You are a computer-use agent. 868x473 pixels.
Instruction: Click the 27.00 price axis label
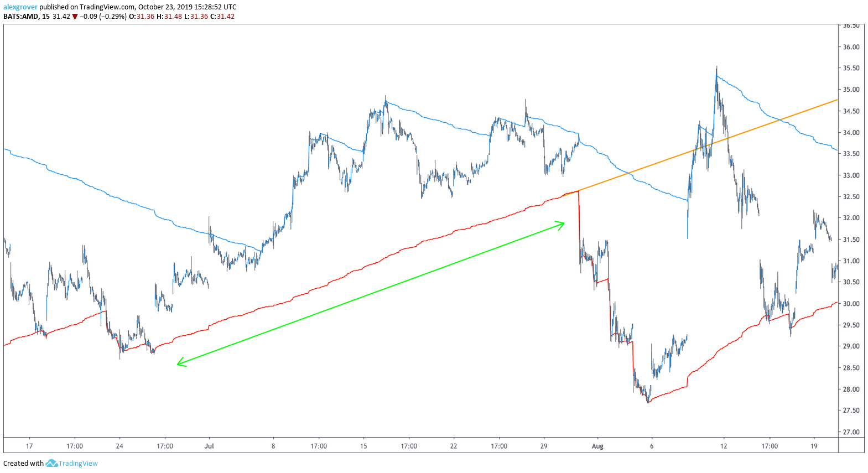(x=851, y=432)
